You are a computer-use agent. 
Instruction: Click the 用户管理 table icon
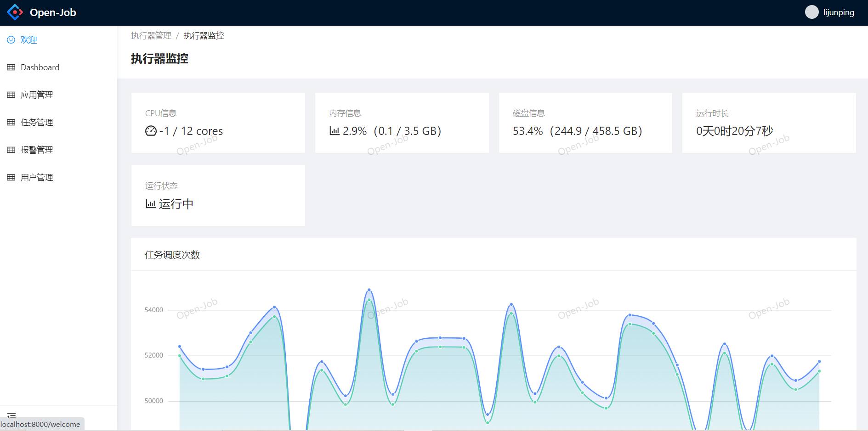[x=11, y=178]
